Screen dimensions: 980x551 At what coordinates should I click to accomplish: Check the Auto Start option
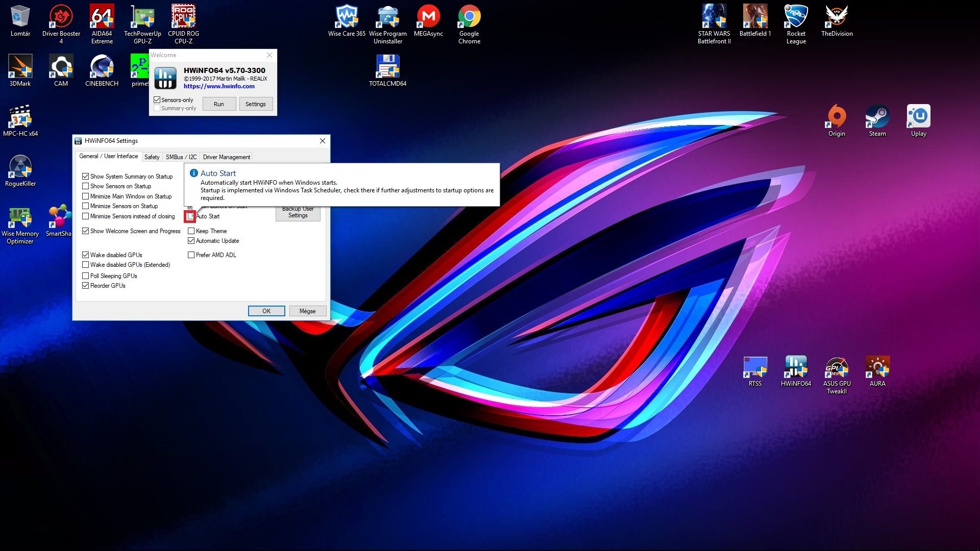coord(190,216)
